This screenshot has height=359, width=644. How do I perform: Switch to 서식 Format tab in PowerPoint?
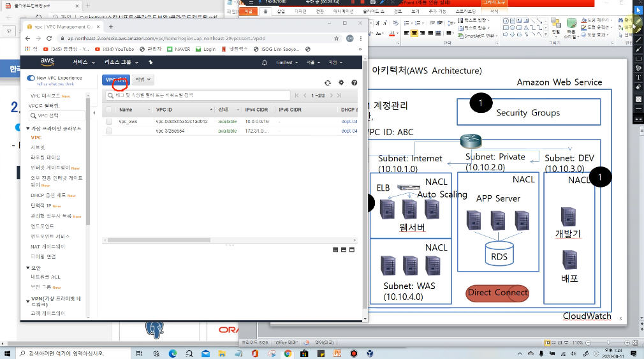click(494, 11)
